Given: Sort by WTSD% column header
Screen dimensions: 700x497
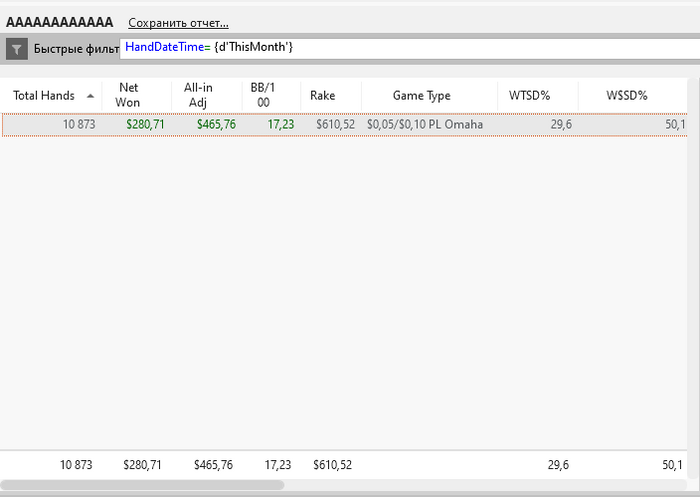Looking at the screenshot, I should pos(529,95).
